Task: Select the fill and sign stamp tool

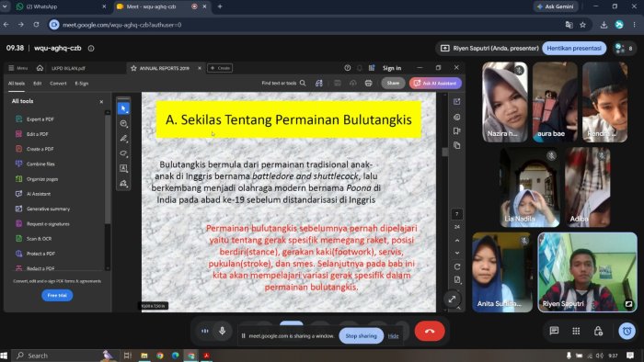Action: tap(123, 183)
